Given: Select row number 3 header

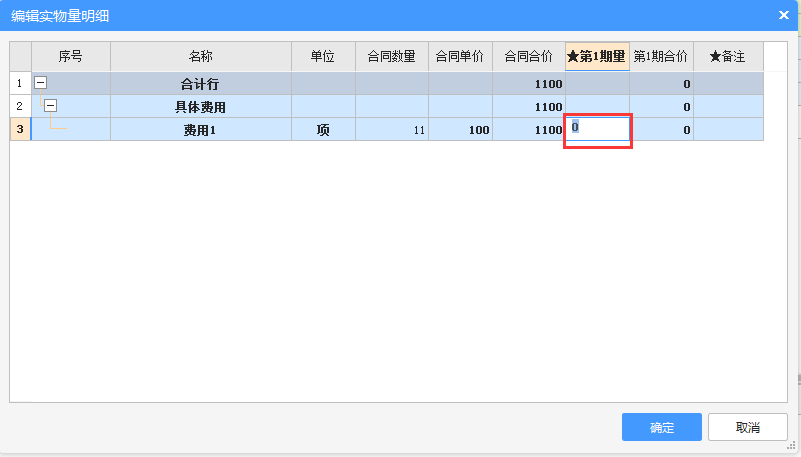Looking at the screenshot, I should 20,129.
